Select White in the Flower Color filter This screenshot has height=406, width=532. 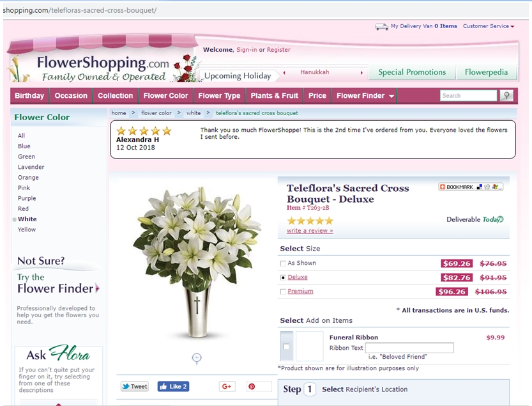click(27, 219)
